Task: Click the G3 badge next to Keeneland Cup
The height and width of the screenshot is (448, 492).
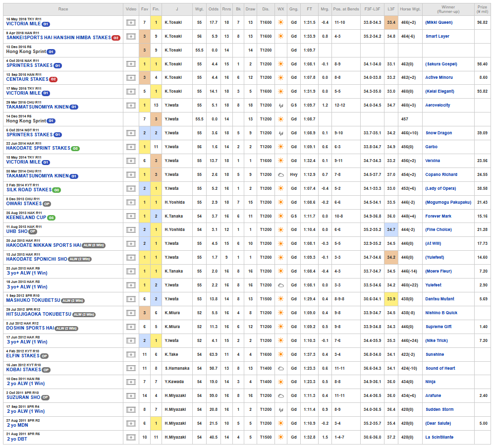Action: (52, 218)
